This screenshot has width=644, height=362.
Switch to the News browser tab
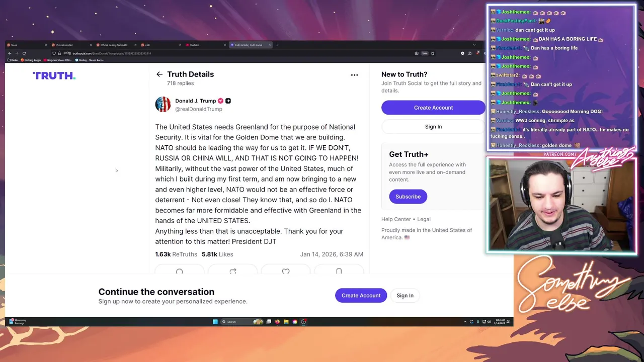28,45
